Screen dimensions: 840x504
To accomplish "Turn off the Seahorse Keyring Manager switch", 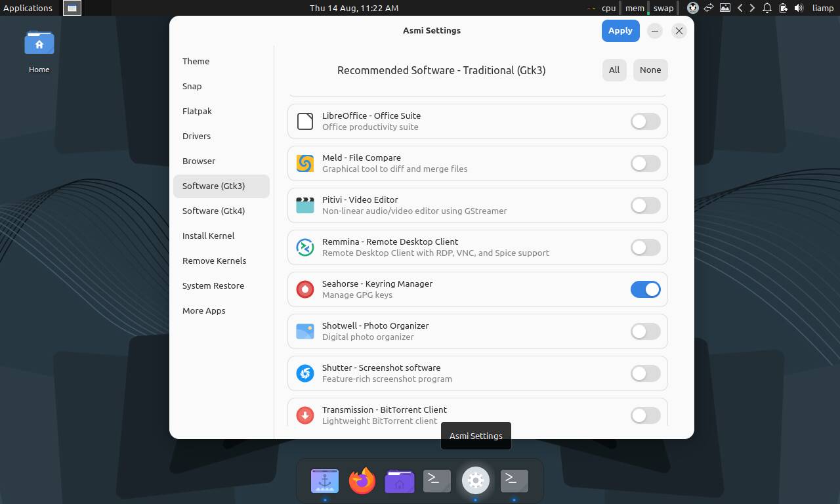I will 645,289.
